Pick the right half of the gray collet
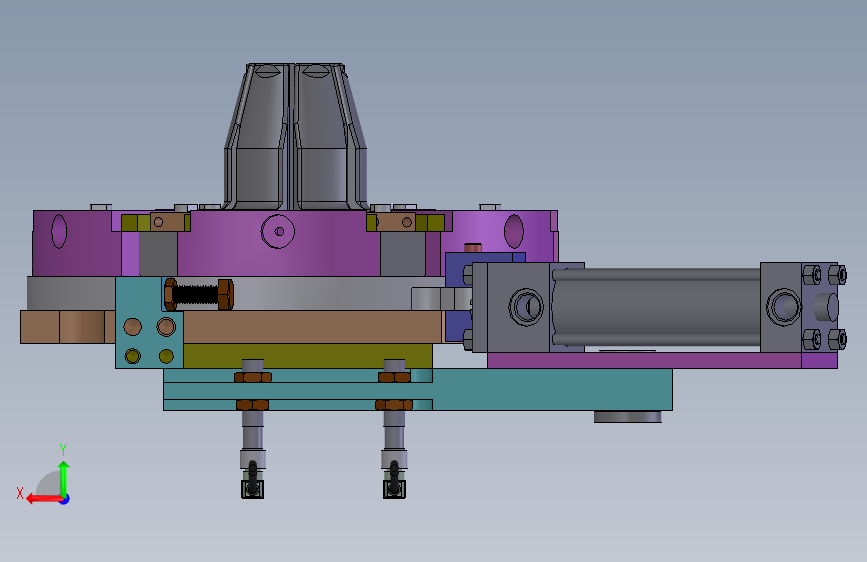This screenshot has height=562, width=867. click(x=329, y=137)
